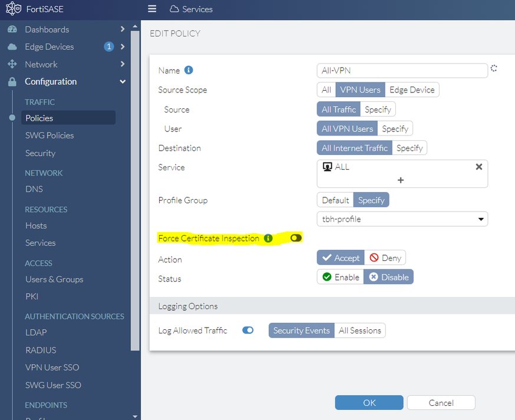The height and width of the screenshot is (420, 515).
Task: Open Policies in the sidebar
Action: pyautogui.click(x=68, y=118)
